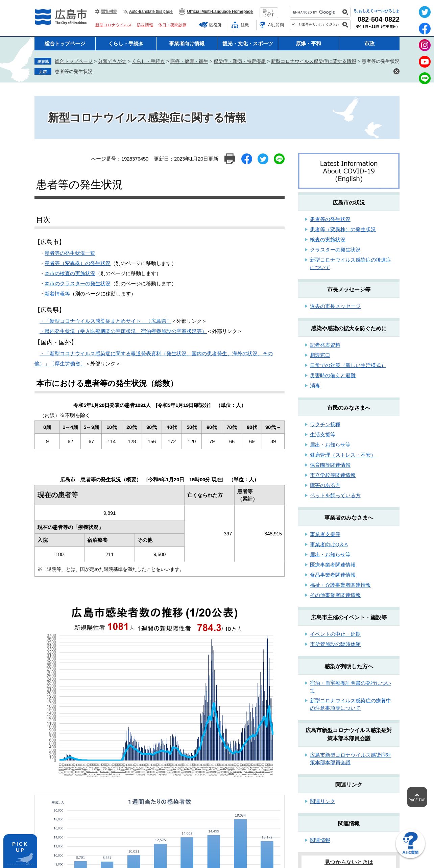Open 本市の検査の実施状況 contents link

tap(70, 273)
